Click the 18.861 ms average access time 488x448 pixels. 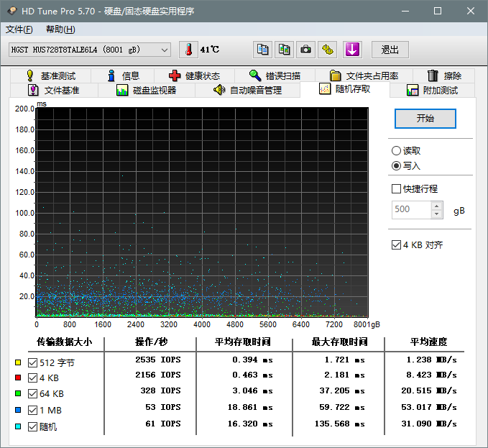(x=250, y=407)
